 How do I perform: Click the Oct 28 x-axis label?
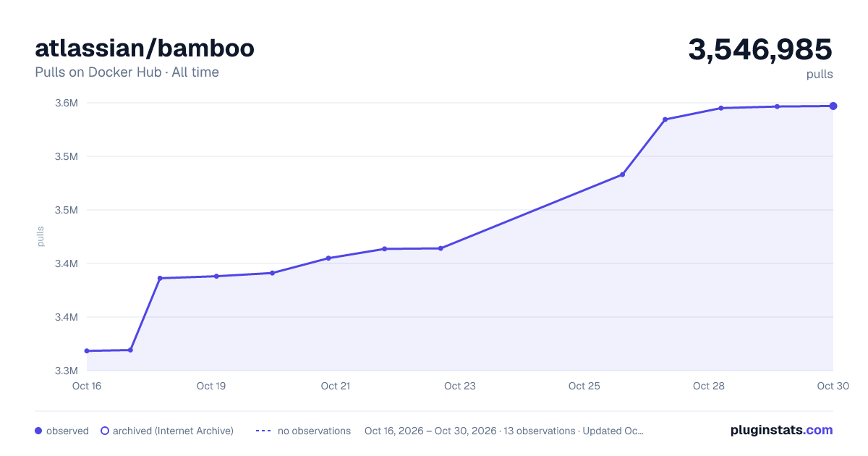click(709, 386)
